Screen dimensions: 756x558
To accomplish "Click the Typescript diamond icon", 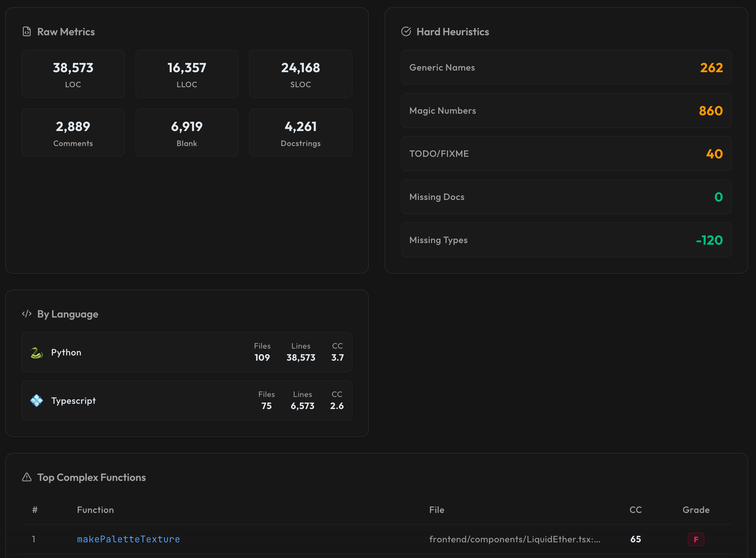I will click(37, 401).
